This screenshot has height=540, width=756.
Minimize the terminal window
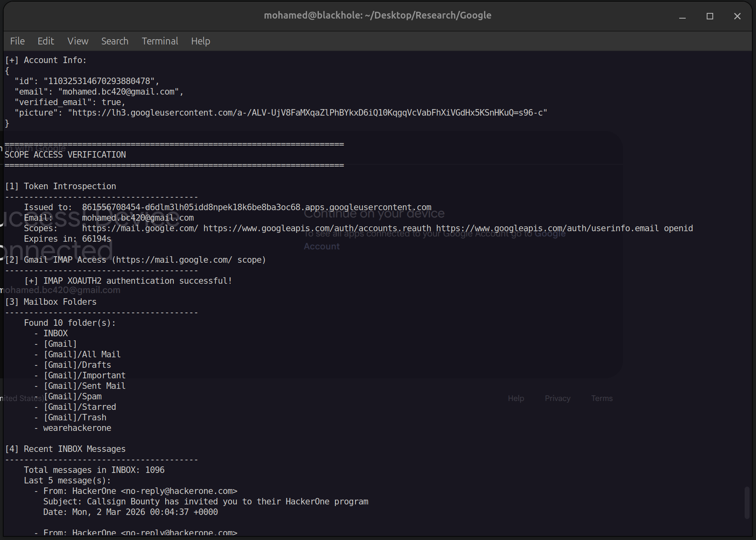coord(682,16)
